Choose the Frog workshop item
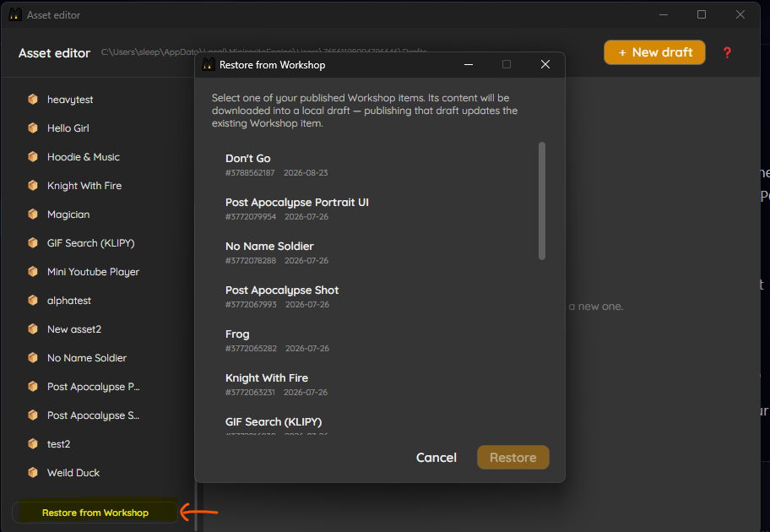 (376, 340)
